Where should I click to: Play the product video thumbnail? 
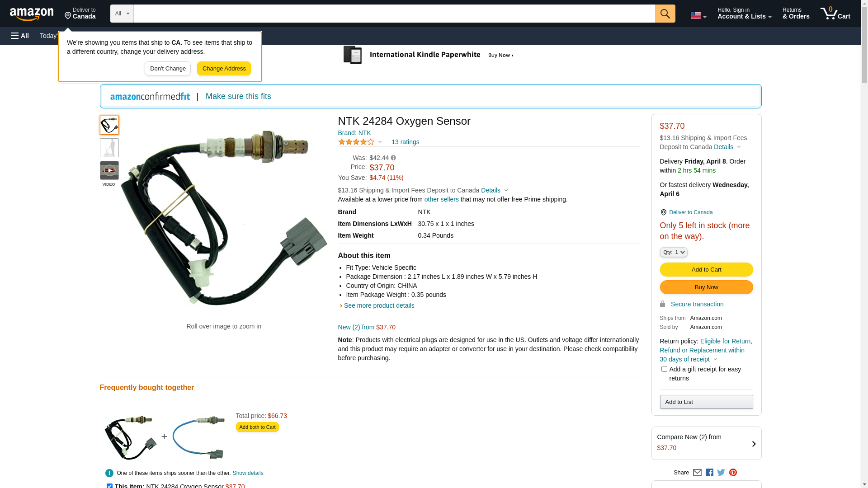(109, 171)
